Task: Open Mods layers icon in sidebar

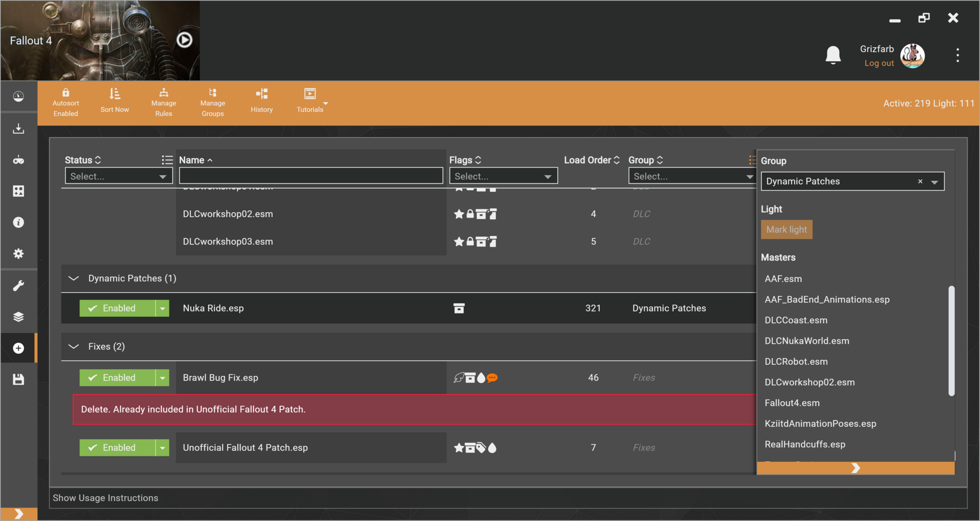Action: 18,317
